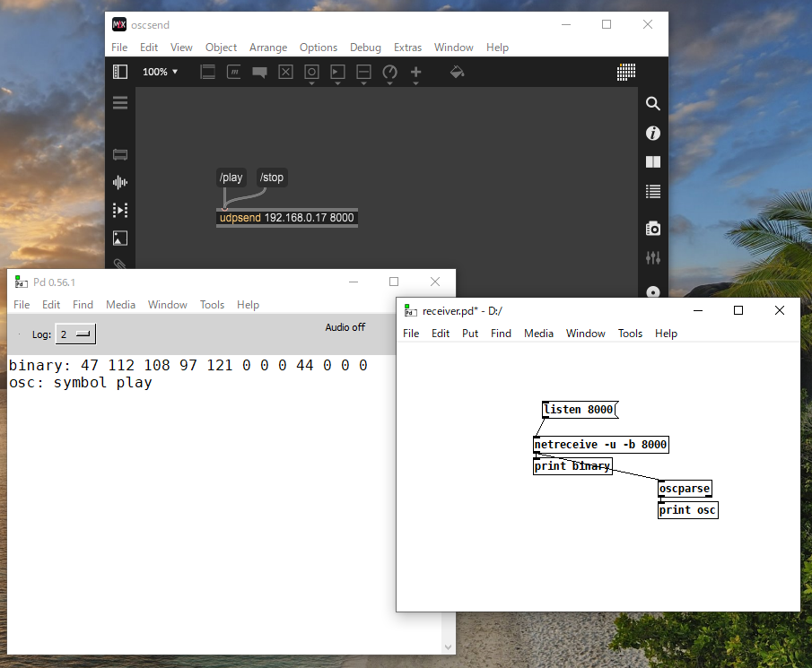Screen dimensions: 812x668
Task: Select the netreceive object in receiver.pd
Action: (599, 444)
